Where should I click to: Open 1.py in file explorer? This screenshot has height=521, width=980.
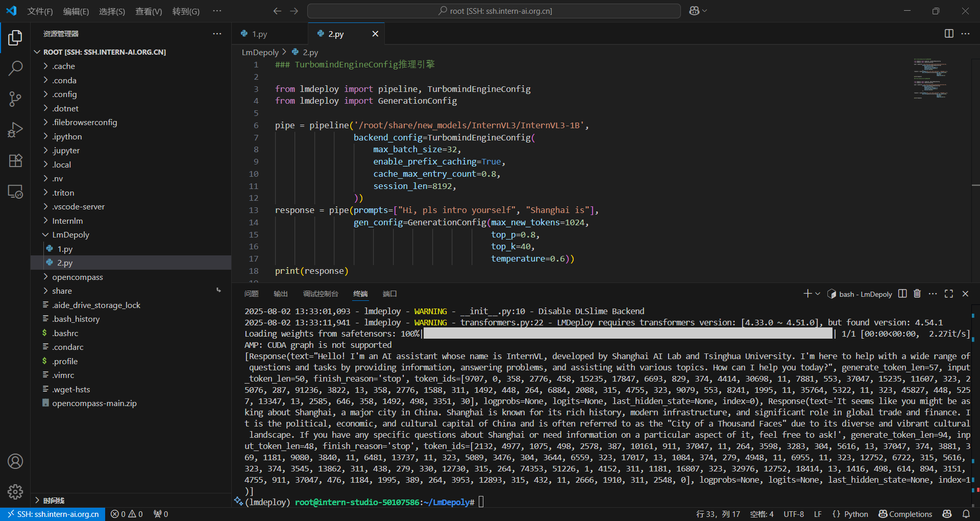coord(131,249)
